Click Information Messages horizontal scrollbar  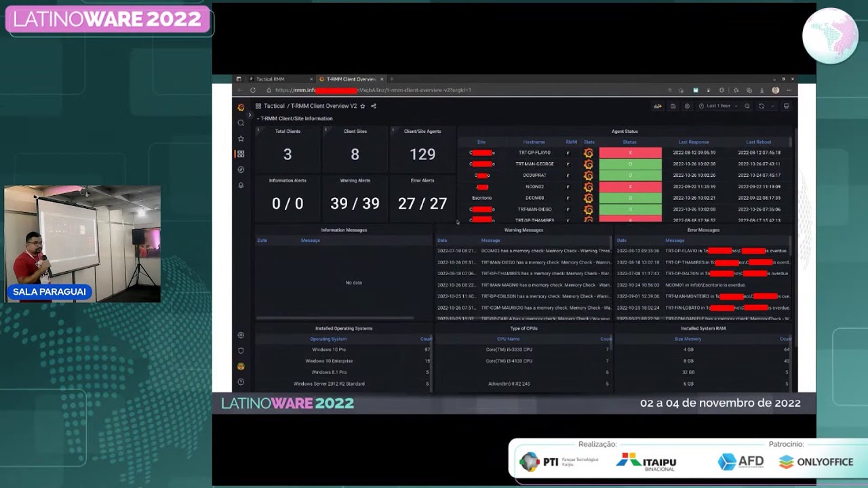point(335,318)
